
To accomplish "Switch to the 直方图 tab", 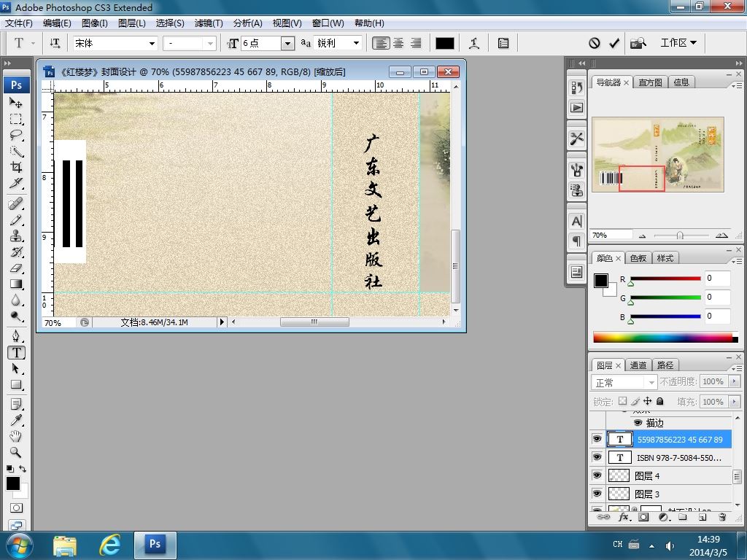I will click(x=650, y=82).
